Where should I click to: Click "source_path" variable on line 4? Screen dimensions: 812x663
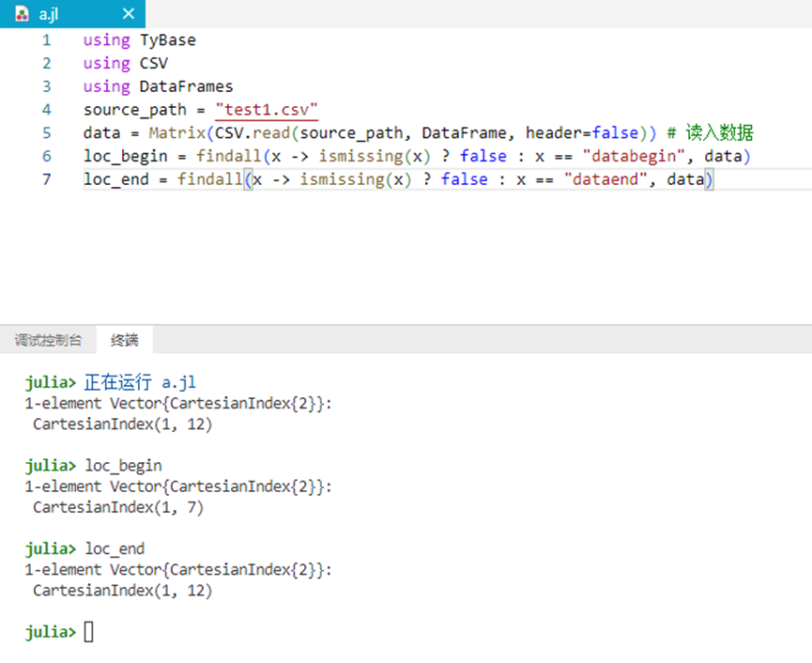pos(134,110)
